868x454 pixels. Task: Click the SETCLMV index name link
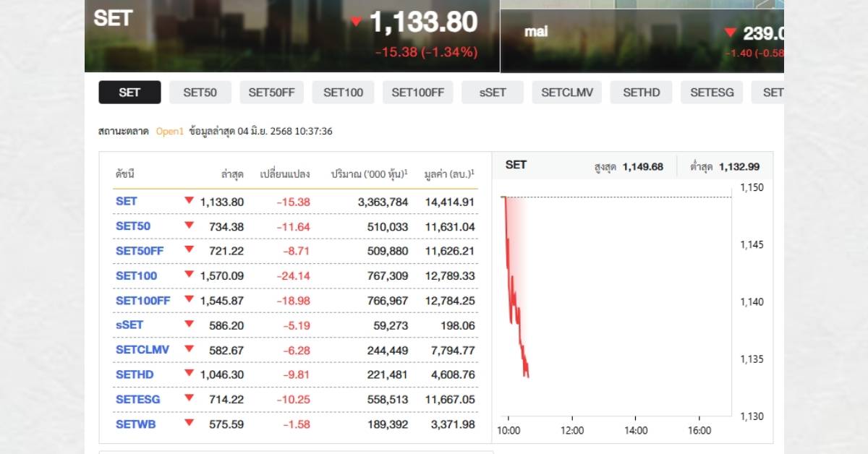(142, 350)
